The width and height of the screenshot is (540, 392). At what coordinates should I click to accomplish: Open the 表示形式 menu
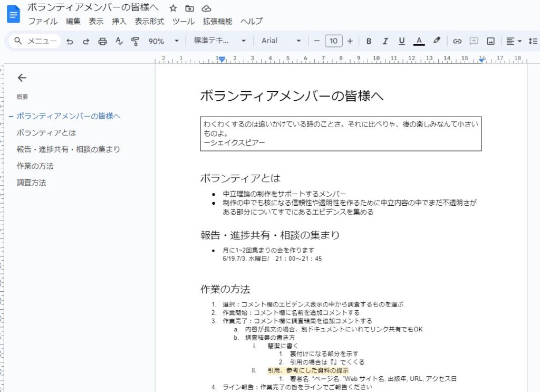(x=149, y=22)
